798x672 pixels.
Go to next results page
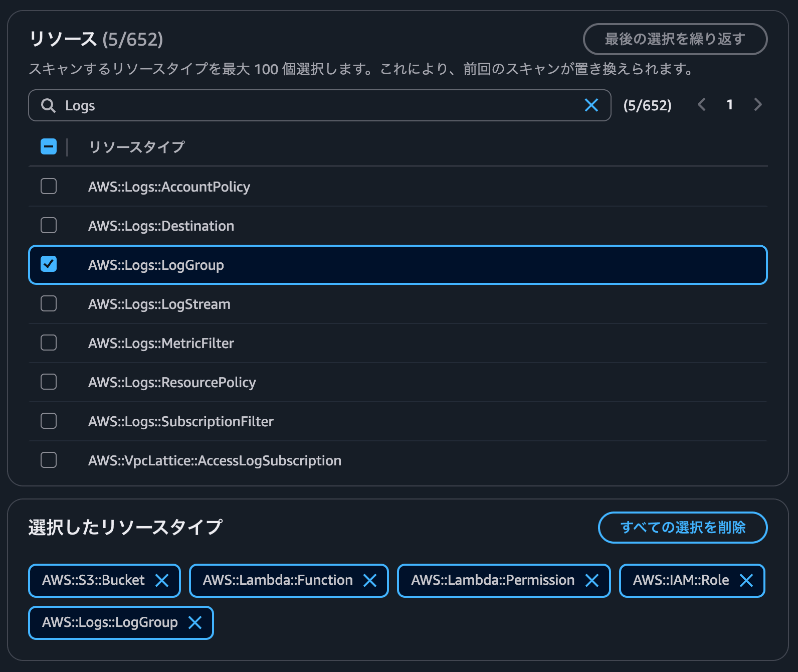758,105
